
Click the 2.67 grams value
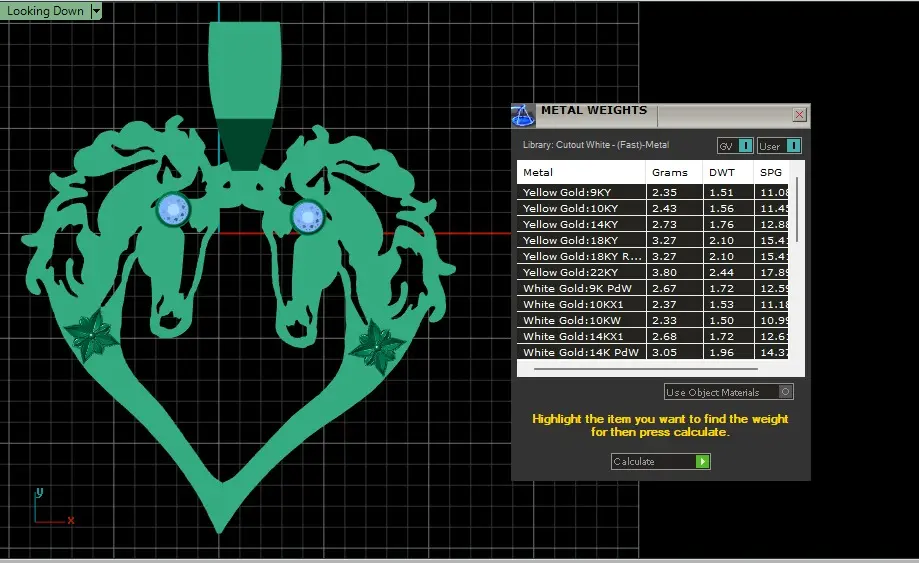(664, 288)
